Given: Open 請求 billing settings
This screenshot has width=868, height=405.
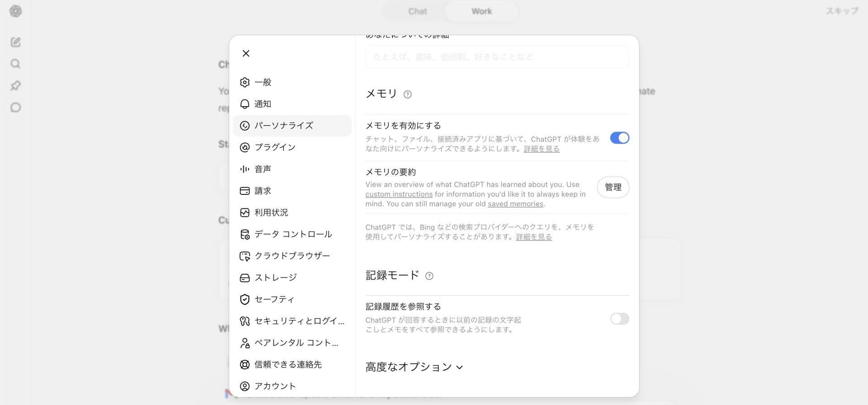Looking at the screenshot, I should pos(292,191).
